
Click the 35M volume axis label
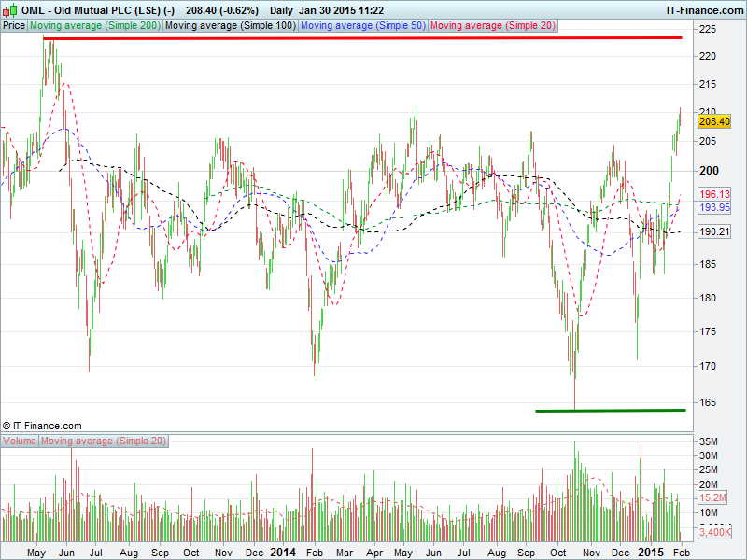pyautogui.click(x=709, y=441)
